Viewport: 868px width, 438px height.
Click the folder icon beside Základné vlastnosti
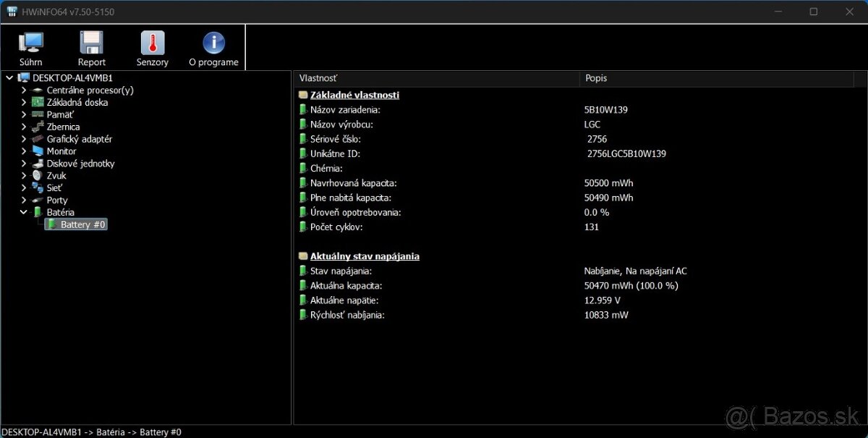pyautogui.click(x=302, y=94)
